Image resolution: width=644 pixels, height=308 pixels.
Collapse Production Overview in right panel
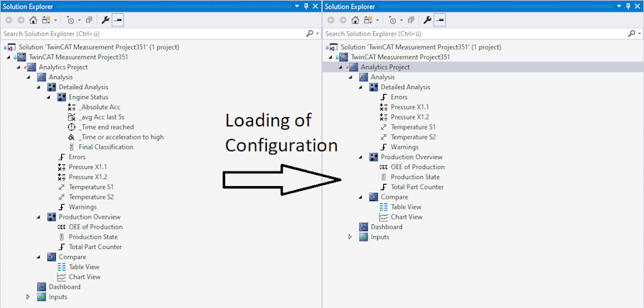360,157
